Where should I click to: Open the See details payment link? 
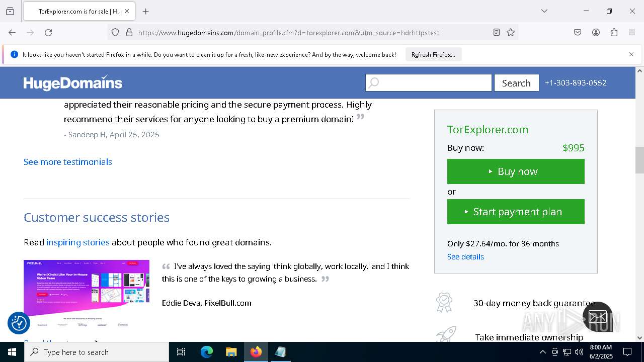coord(465,257)
